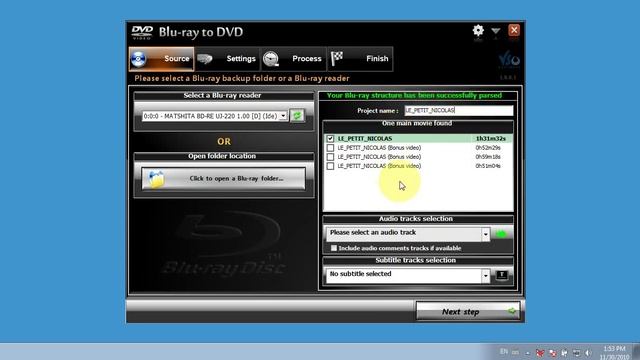Show hidden system tray icons
This screenshot has height=360, width=640.
coord(527,353)
